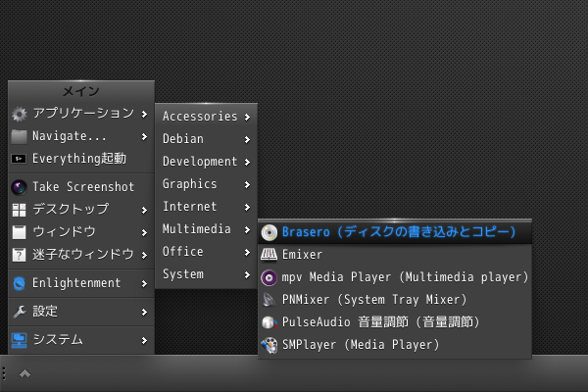
Task: Expand the Enlightenment submenu arrow
Action: 144,283
